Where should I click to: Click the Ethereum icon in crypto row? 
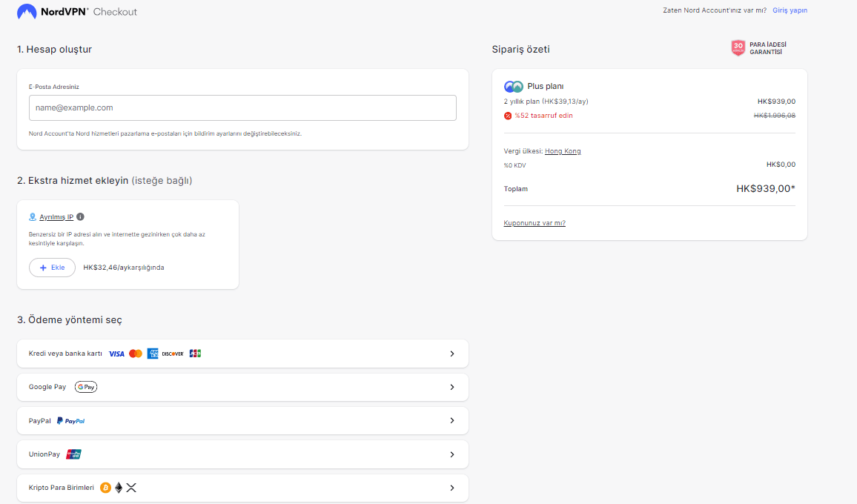119,488
